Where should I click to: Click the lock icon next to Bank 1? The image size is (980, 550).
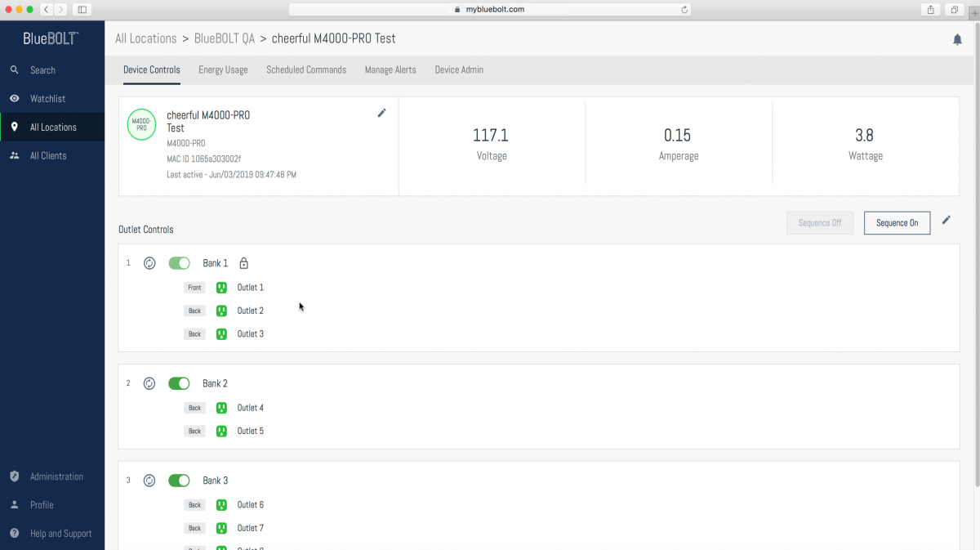pyautogui.click(x=243, y=263)
